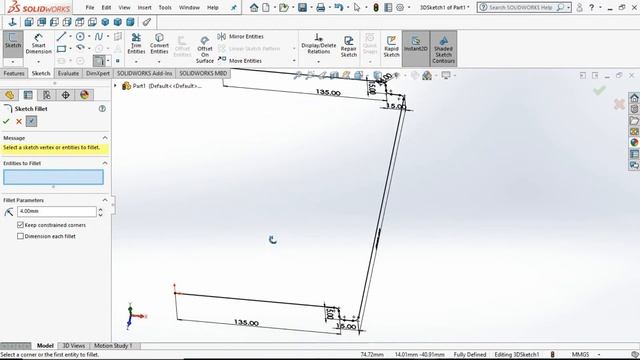Select the Line sketch tool
The width and height of the screenshot is (640, 360).
(x=62, y=37)
